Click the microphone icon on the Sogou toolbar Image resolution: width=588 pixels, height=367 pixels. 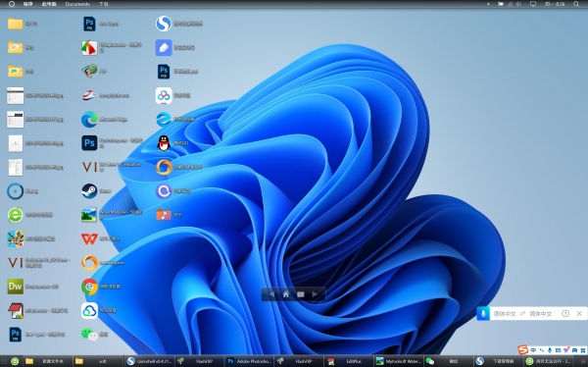pyautogui.click(x=550, y=350)
